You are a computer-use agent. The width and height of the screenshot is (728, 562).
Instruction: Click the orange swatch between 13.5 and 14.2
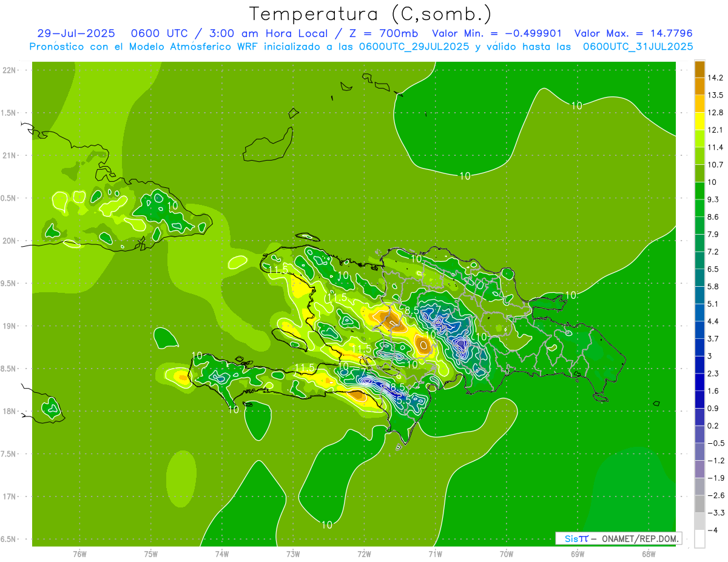[x=699, y=87]
